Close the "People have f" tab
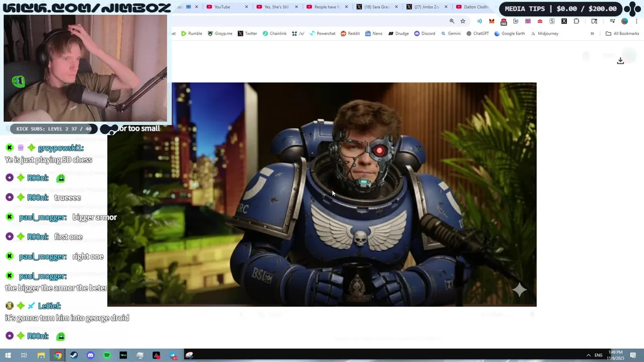The width and height of the screenshot is (644, 362). 346,7
